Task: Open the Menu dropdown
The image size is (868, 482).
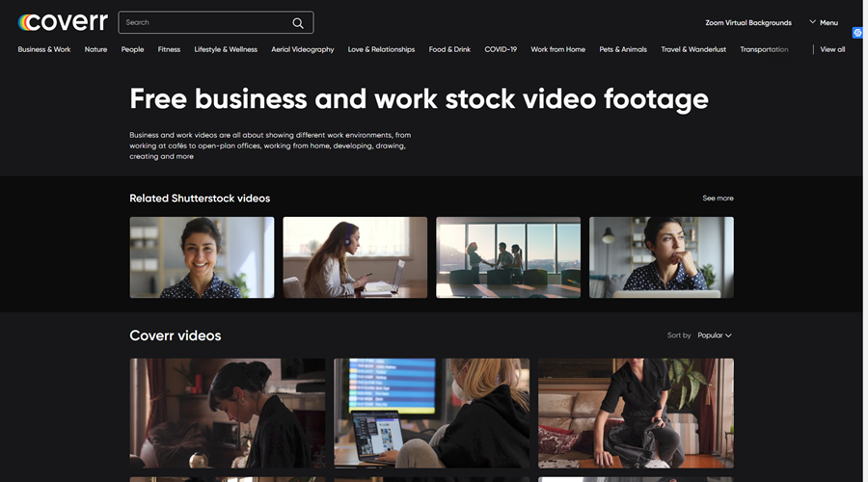Action: click(x=824, y=23)
